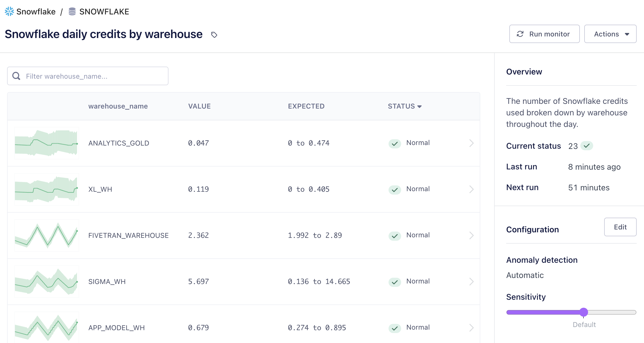Expand the FIVETRAN_WAREHOUSE row chevron
This screenshot has height=343, width=644.
pos(471,235)
